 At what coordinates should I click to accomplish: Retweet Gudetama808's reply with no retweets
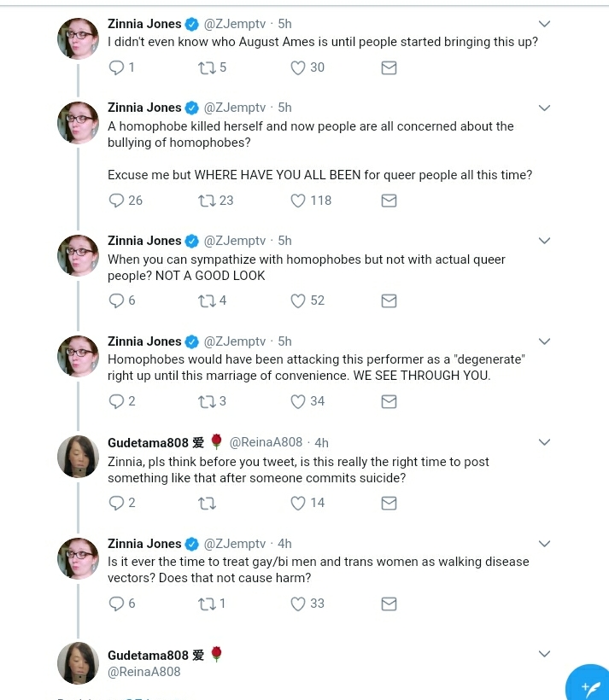[x=207, y=504]
